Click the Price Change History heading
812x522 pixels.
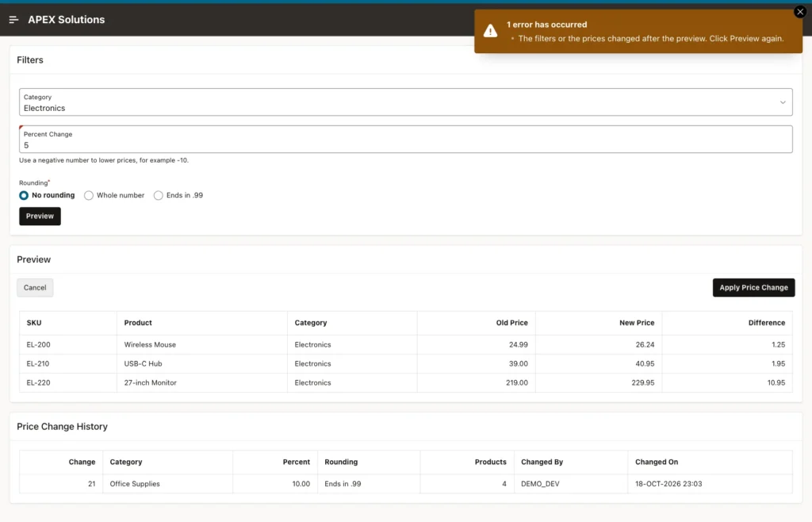click(x=62, y=427)
